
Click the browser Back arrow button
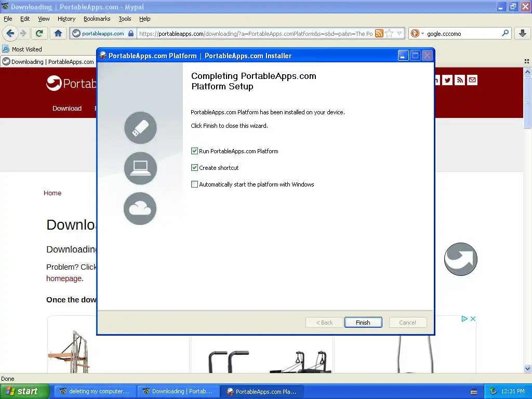point(9,33)
